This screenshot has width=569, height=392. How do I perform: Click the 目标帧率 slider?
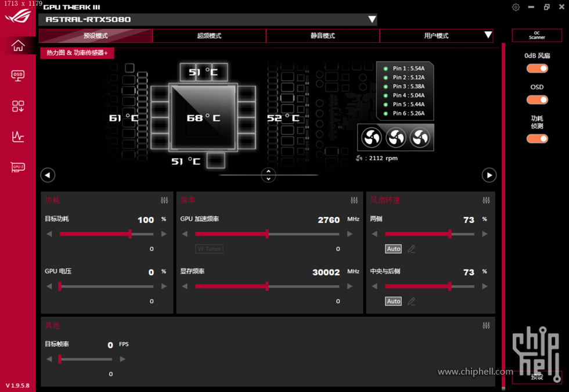tap(86, 359)
